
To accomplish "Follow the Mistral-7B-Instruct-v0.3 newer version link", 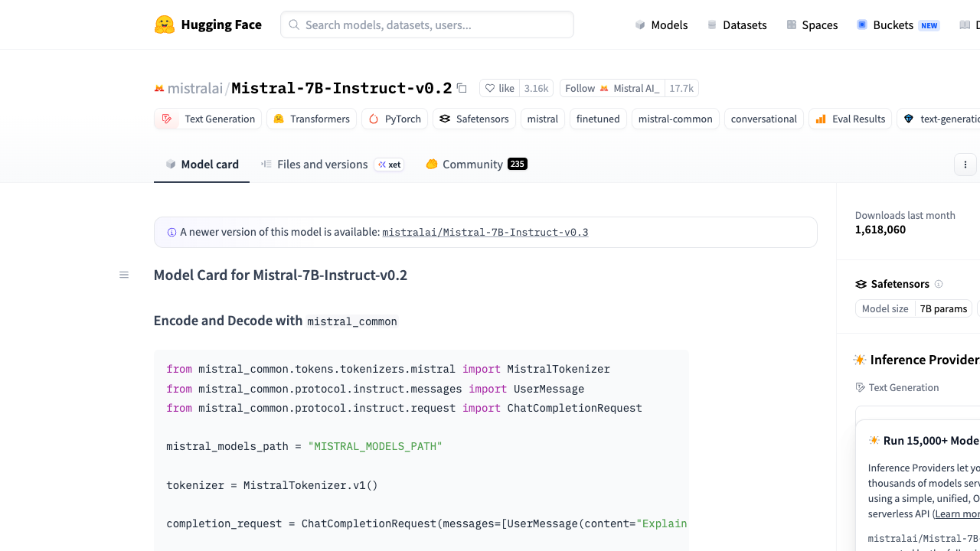I will [485, 233].
